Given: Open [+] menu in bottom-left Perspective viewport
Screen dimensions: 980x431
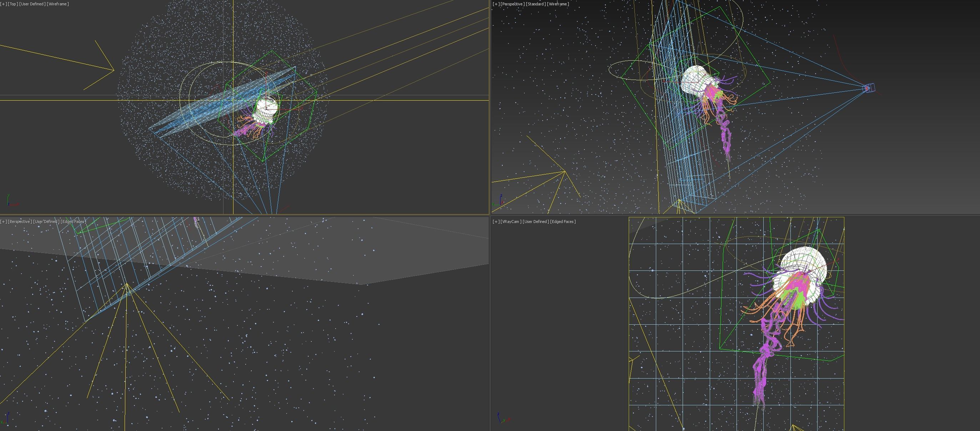Looking at the screenshot, I should [4, 222].
